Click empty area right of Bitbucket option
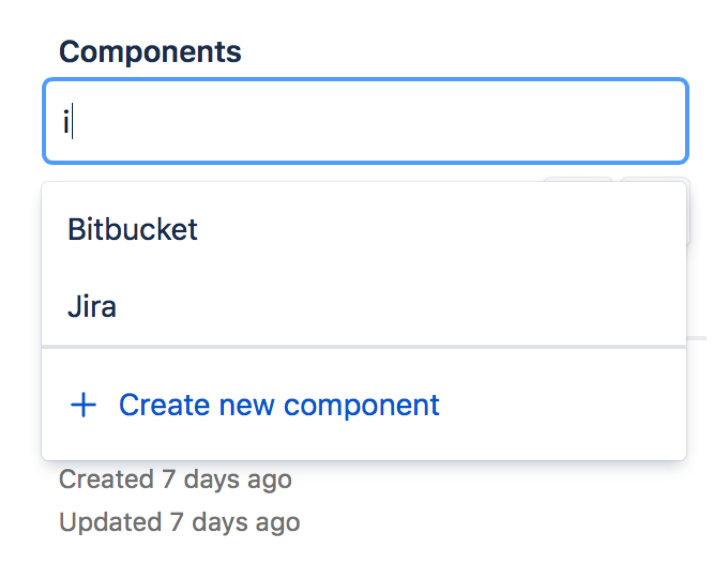This screenshot has height=578, width=728. 455,230
